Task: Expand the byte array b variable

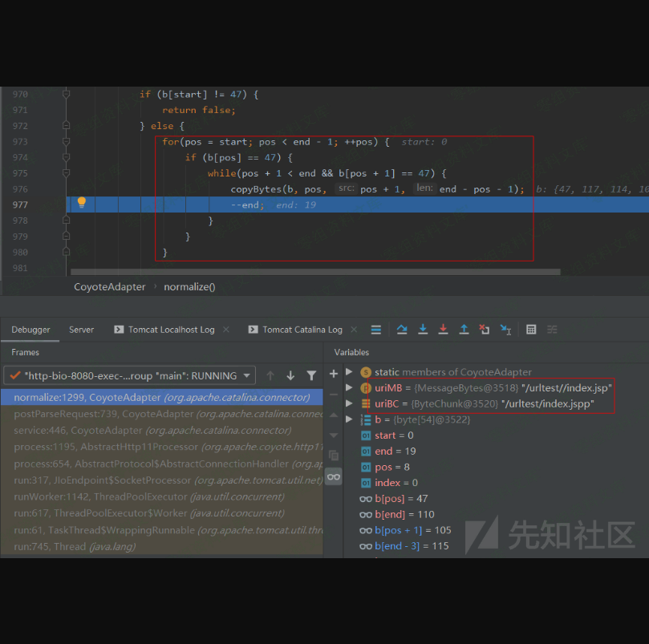Action: tap(349, 419)
